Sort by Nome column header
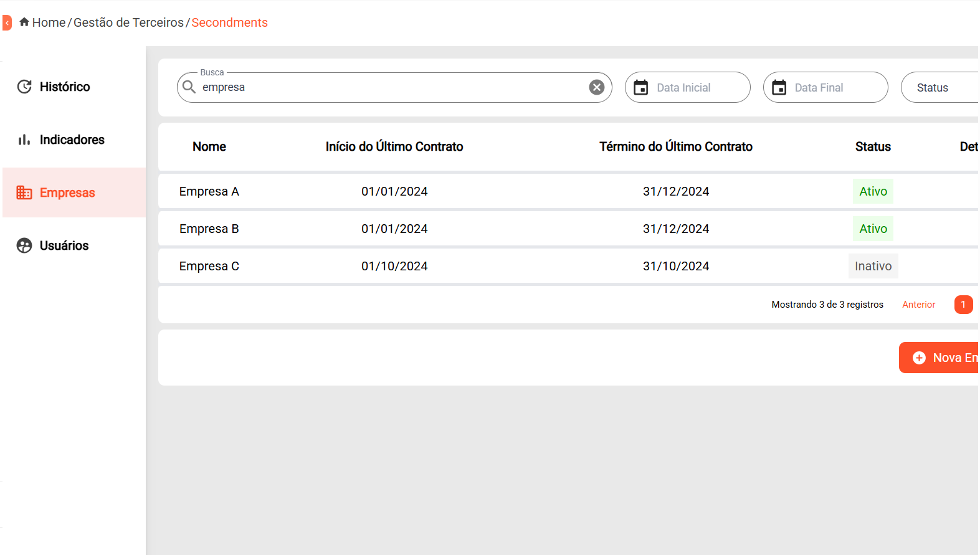 [x=209, y=146]
